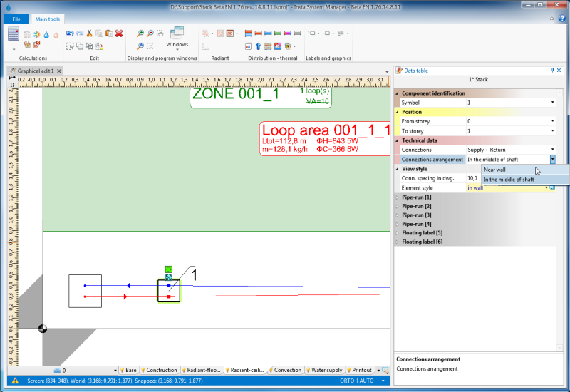The height and width of the screenshot is (392, 570).
Task: Click the blue pipe icon in Distribution-thermal
Action: click(x=269, y=33)
